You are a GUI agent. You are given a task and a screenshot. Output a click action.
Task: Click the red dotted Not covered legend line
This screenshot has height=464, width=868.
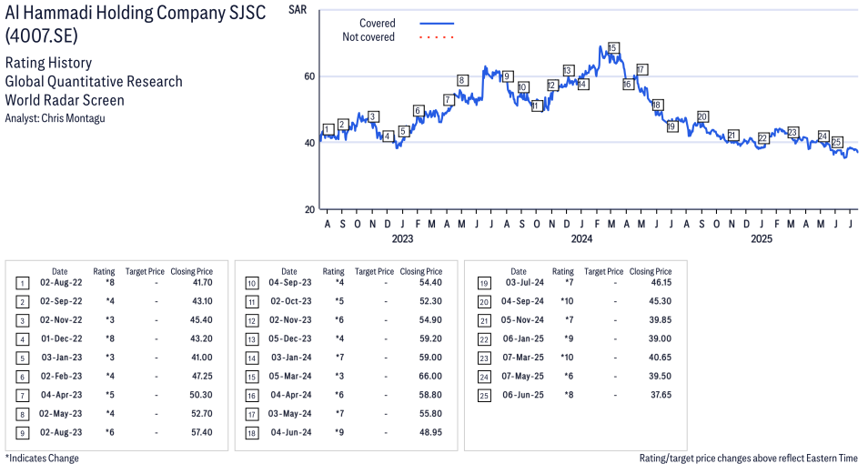437,37
